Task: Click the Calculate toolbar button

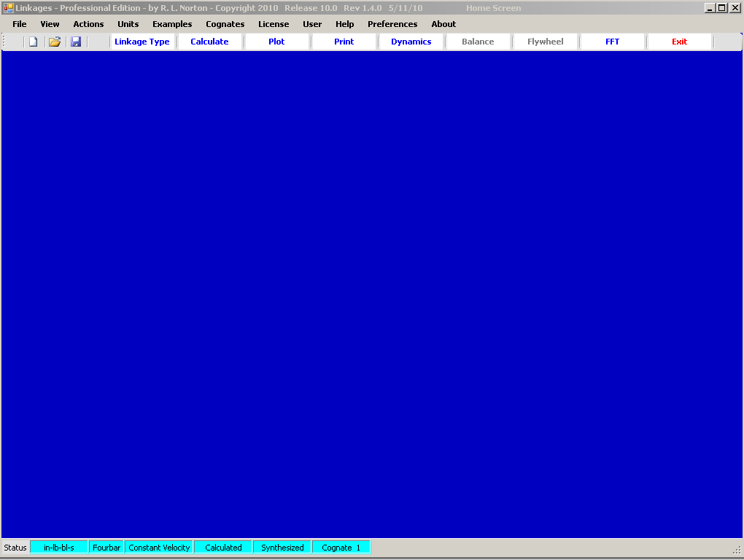Action: click(x=209, y=42)
